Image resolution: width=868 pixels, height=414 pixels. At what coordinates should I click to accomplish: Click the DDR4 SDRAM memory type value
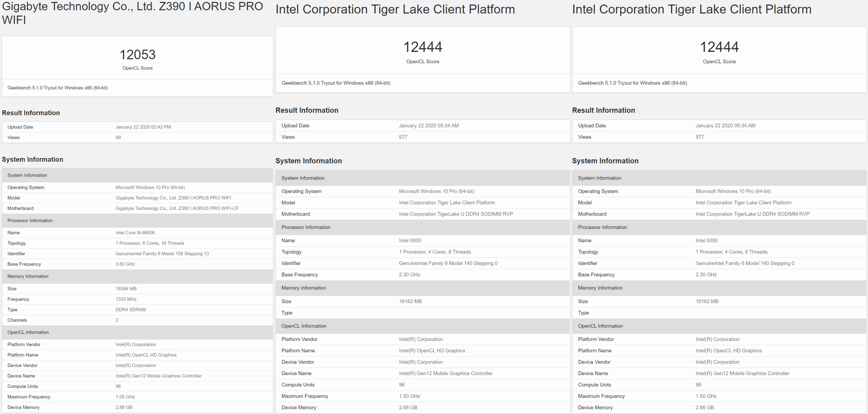point(130,309)
